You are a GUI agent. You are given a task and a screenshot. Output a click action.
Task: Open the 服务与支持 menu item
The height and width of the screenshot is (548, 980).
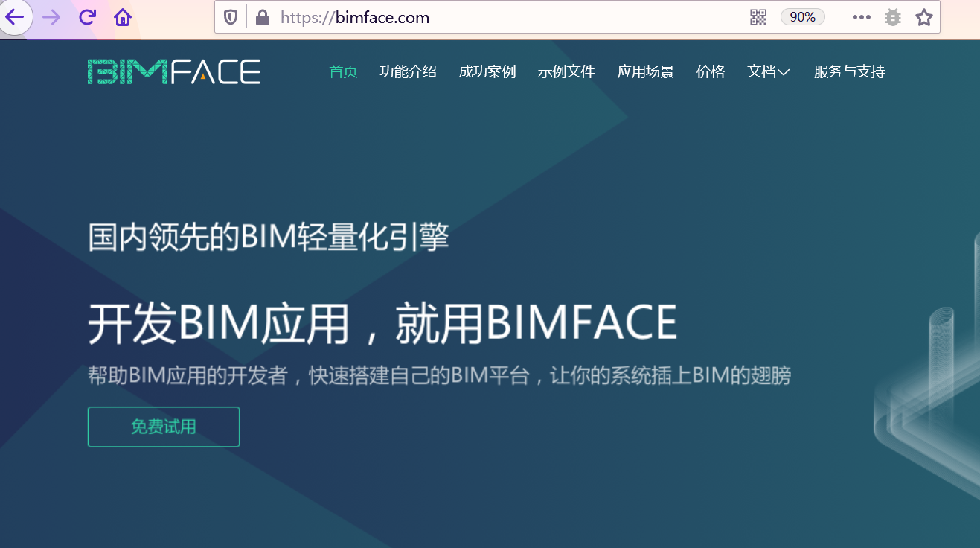(848, 71)
